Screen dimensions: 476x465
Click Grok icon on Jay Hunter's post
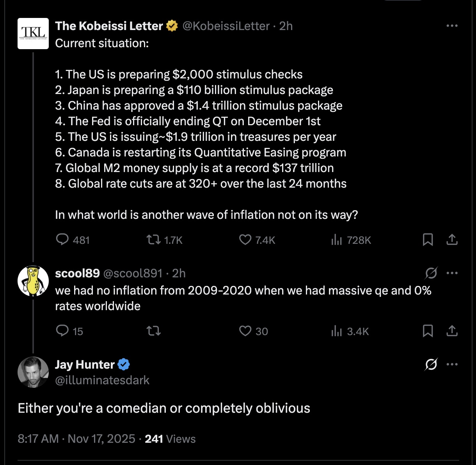pos(431,364)
